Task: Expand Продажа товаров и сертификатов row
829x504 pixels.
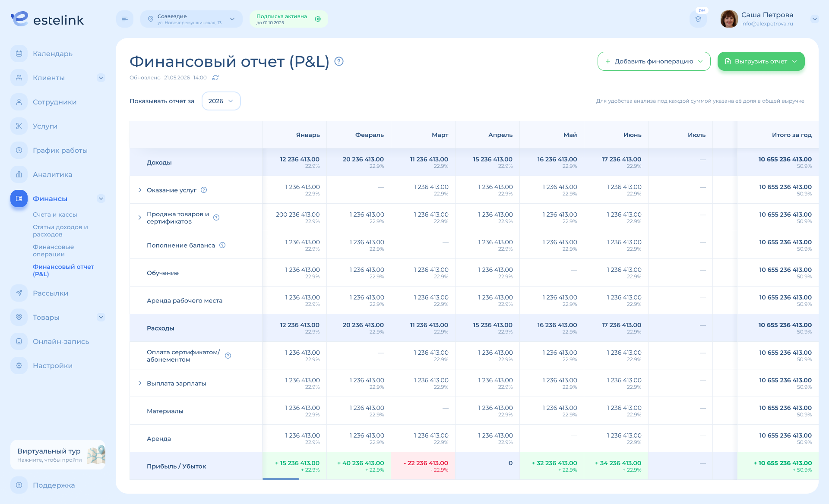Action: [139, 217]
